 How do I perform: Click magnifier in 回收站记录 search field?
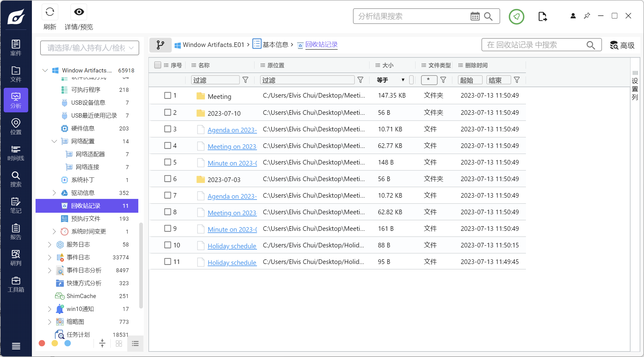click(x=591, y=45)
